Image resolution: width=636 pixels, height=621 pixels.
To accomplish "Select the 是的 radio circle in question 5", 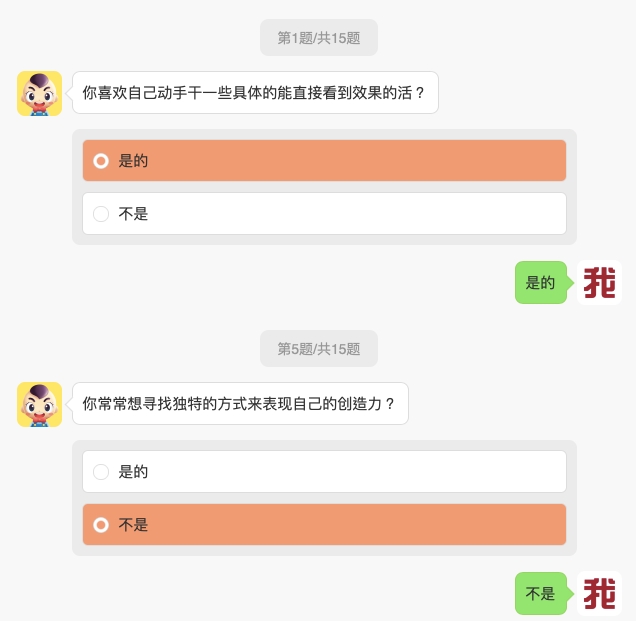I will (x=101, y=471).
